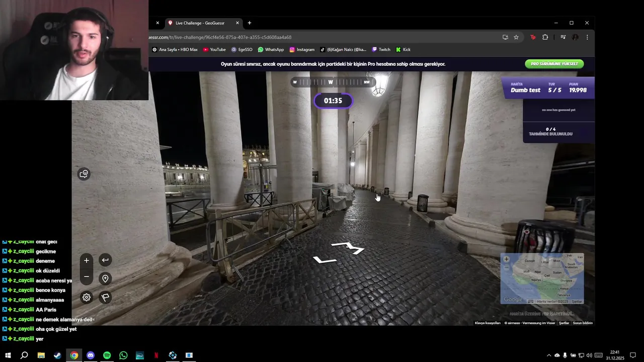This screenshot has height=362, width=644.
Task: Open the GeoGuessr settings gear
Action: 87,297
